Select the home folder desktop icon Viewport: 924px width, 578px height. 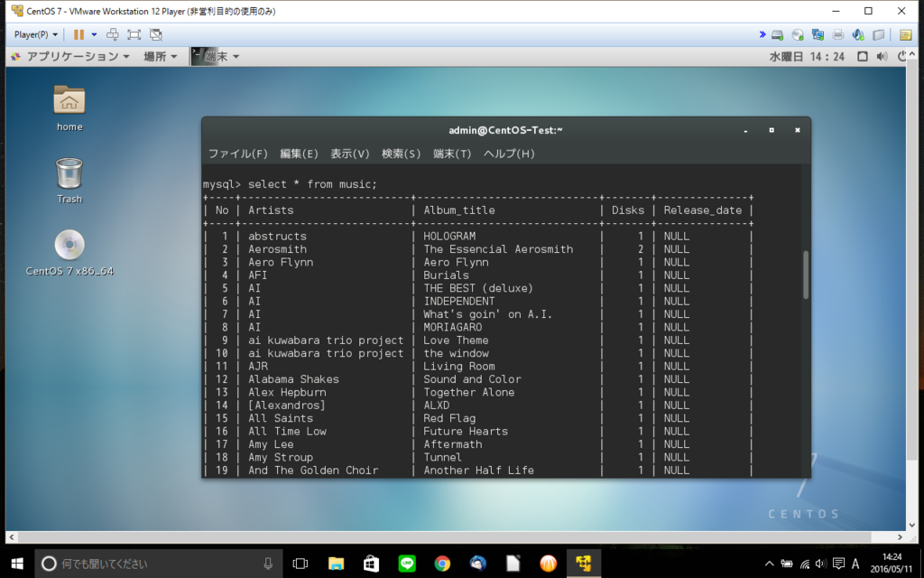pyautogui.click(x=69, y=108)
